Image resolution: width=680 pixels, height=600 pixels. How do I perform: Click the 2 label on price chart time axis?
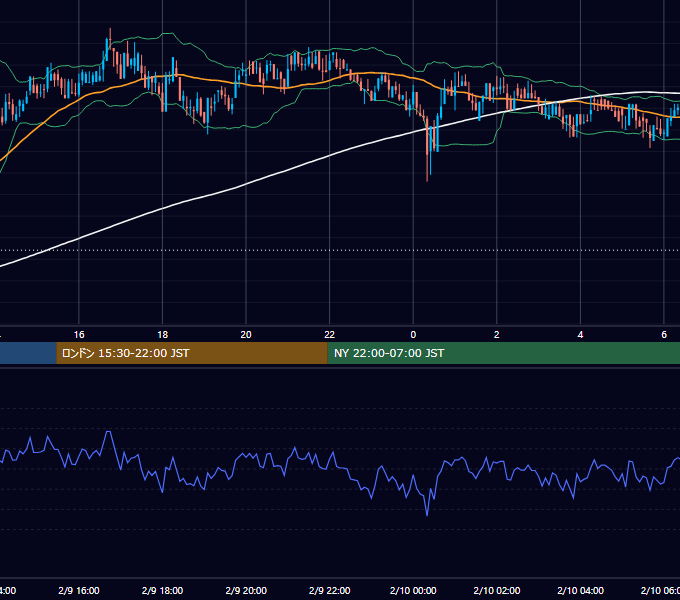pyautogui.click(x=497, y=335)
